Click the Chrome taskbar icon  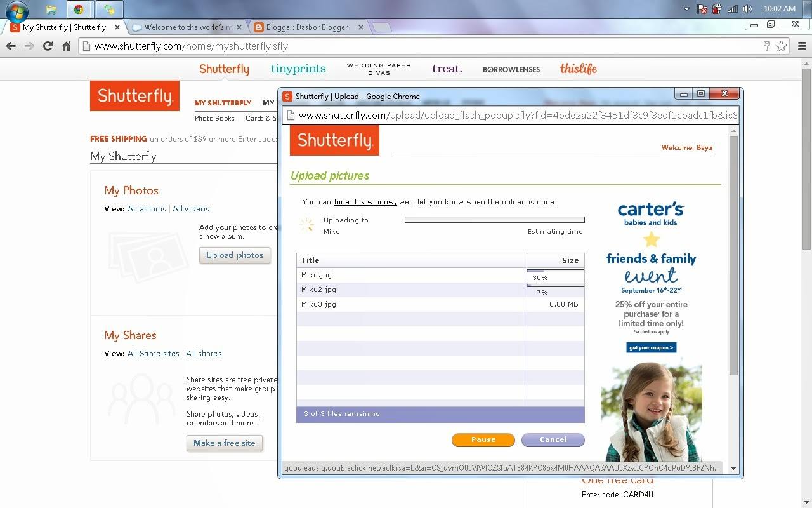click(x=79, y=10)
